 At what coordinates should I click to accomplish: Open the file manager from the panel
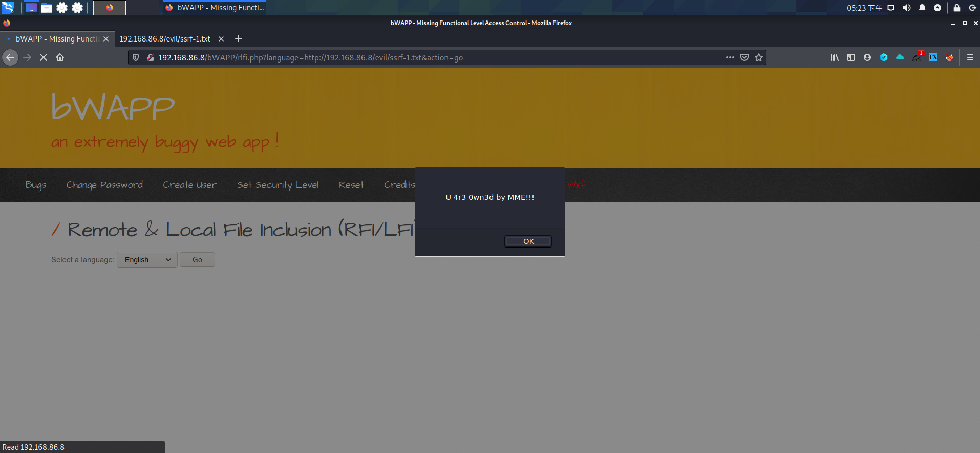[47, 8]
